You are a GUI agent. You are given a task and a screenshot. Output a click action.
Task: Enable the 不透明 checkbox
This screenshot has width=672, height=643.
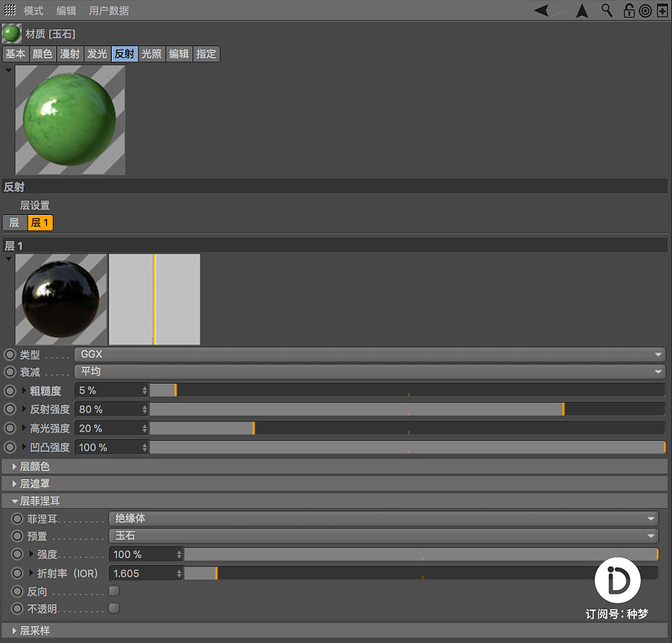(114, 609)
